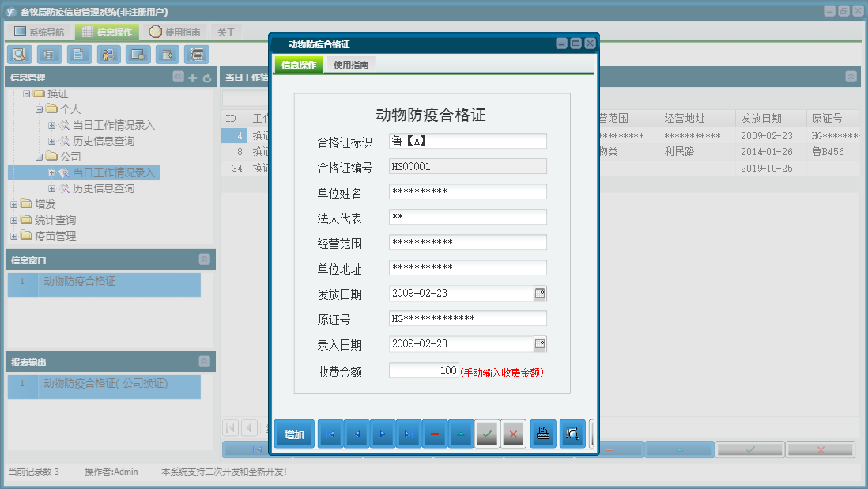Open the print preview icon in the dialog
This screenshot has width=868, height=489.
coord(571,434)
